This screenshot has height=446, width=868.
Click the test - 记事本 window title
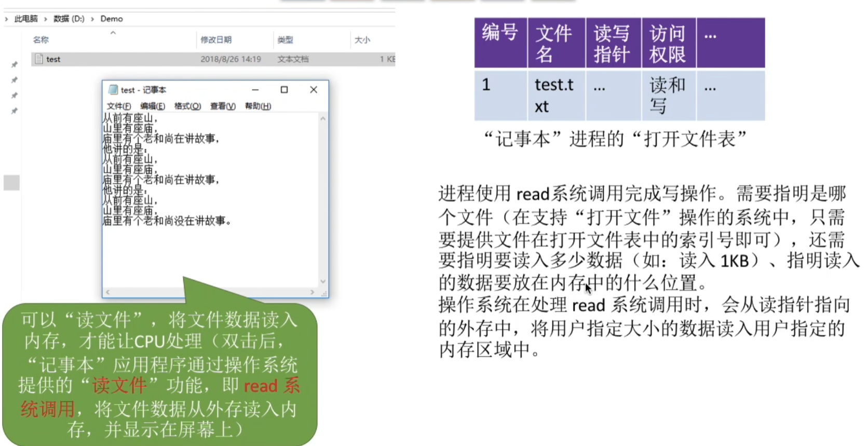click(x=143, y=90)
